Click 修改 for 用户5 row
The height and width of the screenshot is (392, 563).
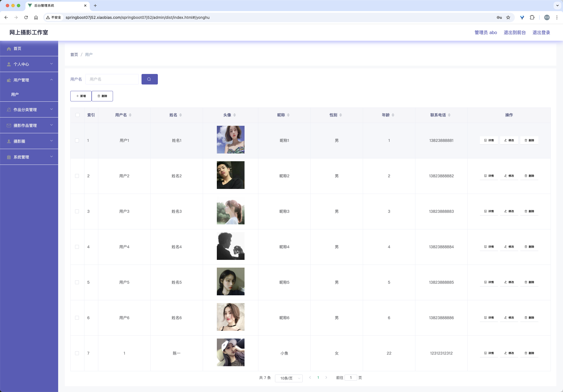509,282
